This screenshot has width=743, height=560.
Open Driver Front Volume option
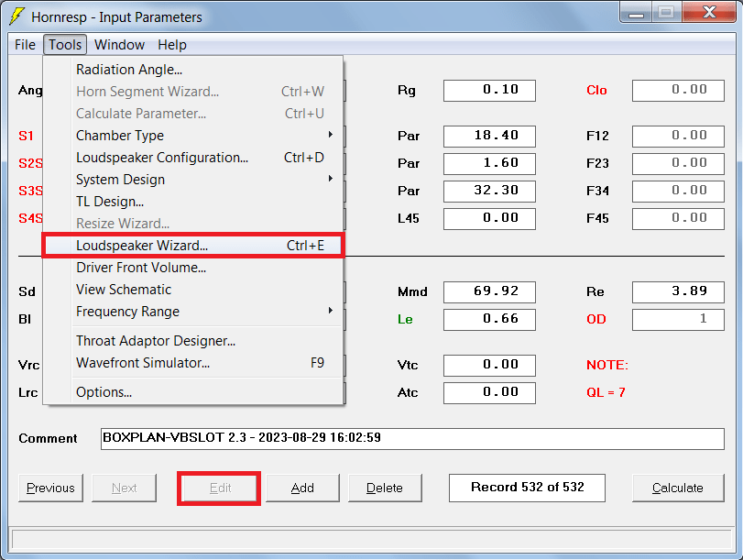click(193, 268)
